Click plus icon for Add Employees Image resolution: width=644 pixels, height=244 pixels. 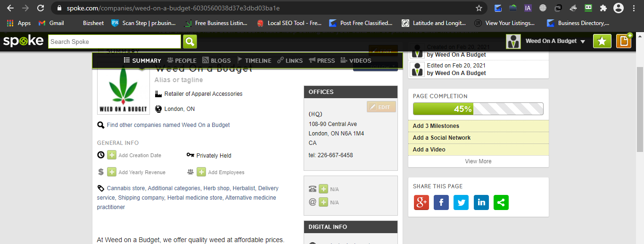tap(201, 172)
